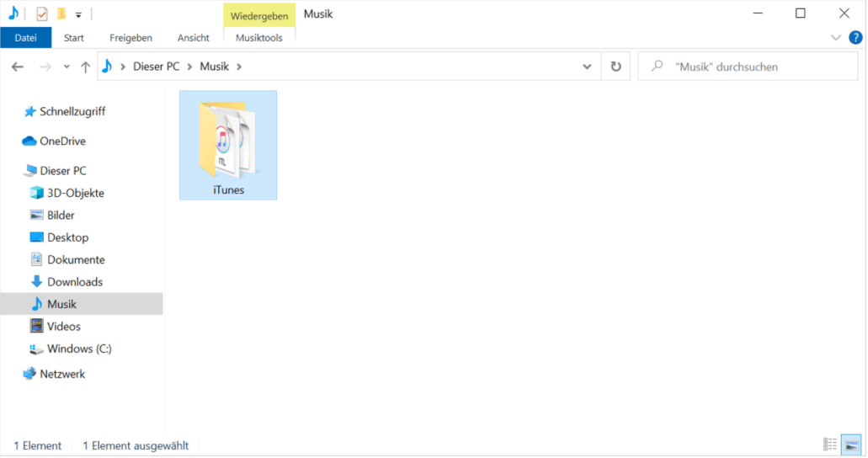
Task: Click the refresh button beside address bar
Action: [615, 67]
